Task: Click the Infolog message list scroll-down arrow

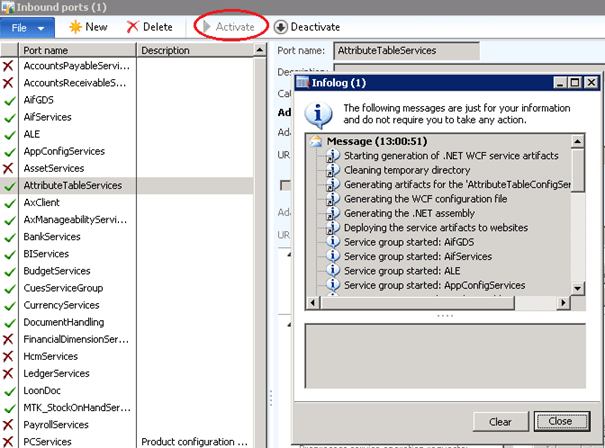Action: coord(578,288)
